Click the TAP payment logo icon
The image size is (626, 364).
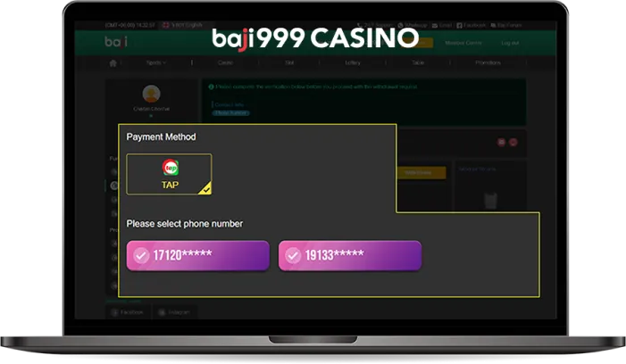[x=171, y=168]
